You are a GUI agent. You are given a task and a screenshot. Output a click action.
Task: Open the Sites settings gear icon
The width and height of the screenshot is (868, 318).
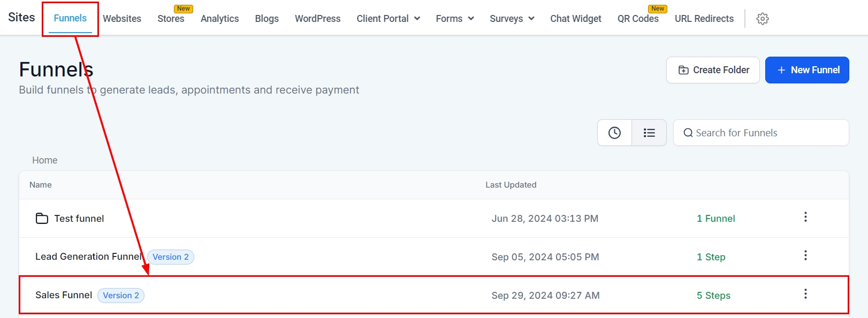click(x=763, y=19)
